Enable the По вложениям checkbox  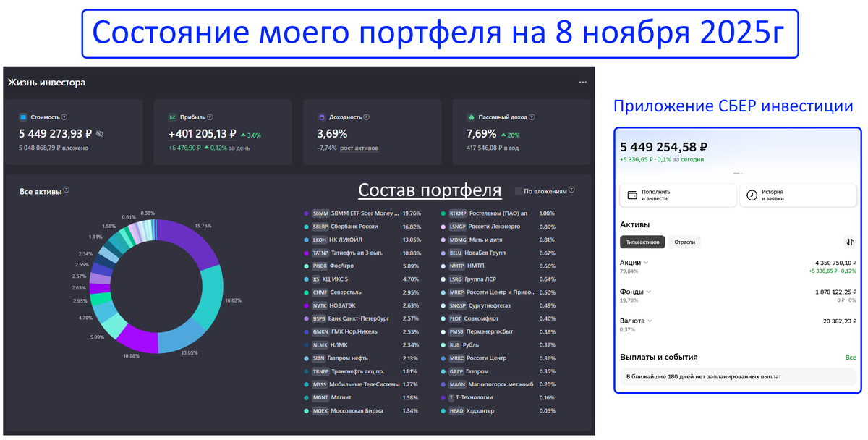point(518,191)
